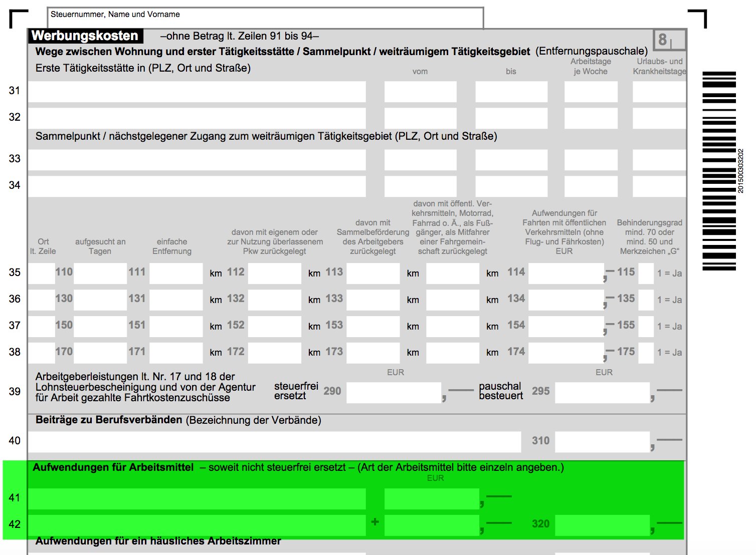Click 'Aufwendungen für Arbeitsmittel' heading text

113,467
